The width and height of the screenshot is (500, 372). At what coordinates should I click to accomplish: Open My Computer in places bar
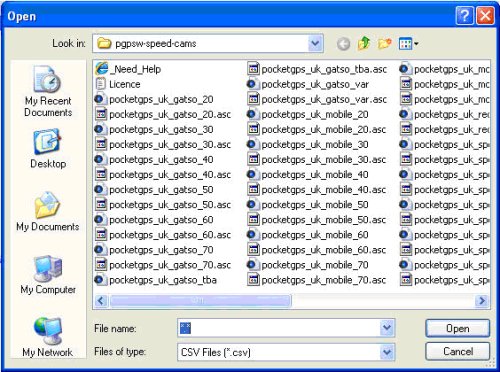pos(48,275)
